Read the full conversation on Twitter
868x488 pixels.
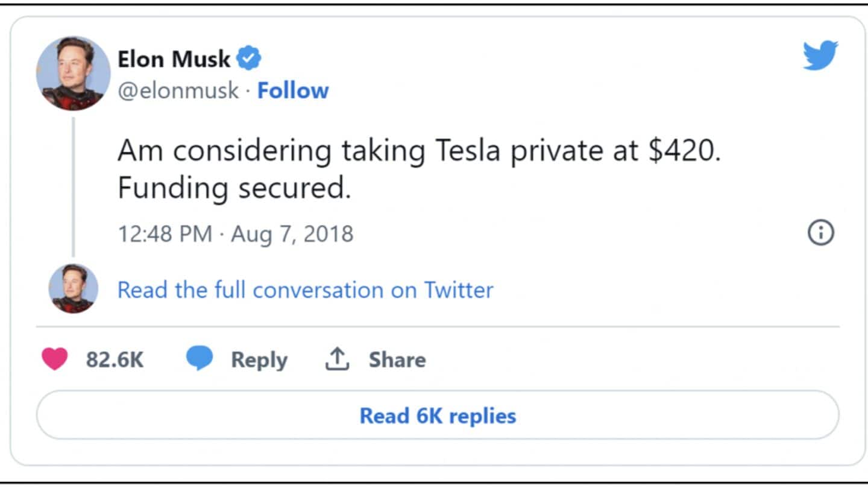click(305, 290)
